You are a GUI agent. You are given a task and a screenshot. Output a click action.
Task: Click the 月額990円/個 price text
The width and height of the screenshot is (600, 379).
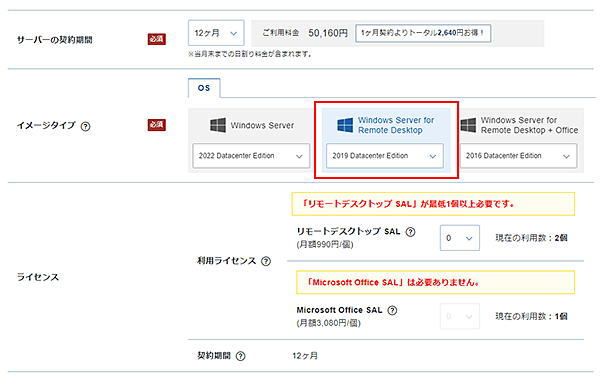[324, 245]
